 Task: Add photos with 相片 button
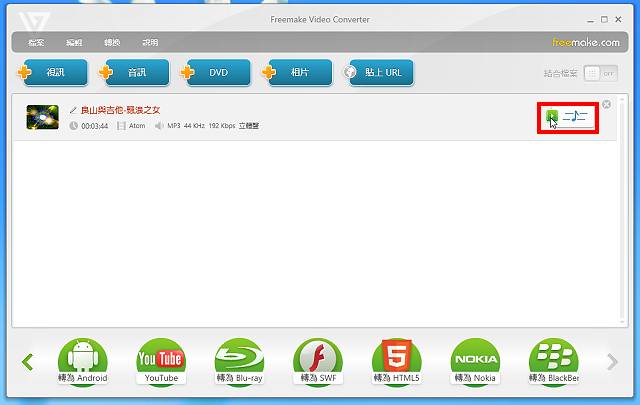pyautogui.click(x=297, y=72)
